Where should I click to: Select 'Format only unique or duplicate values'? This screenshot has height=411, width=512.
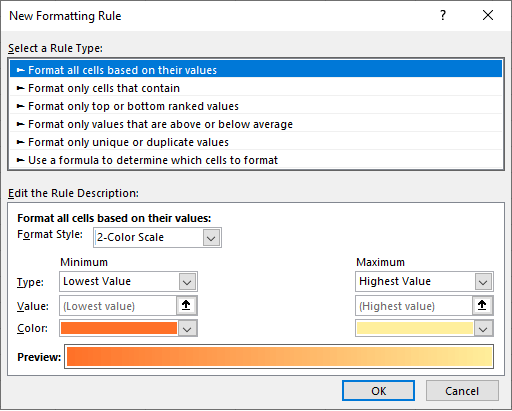256,142
